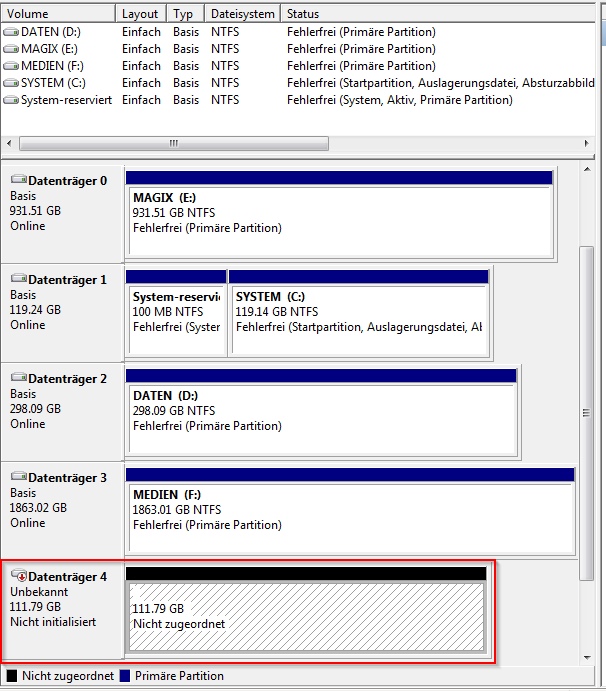Click the Datenträger 1 disk icon

click(x=19, y=278)
